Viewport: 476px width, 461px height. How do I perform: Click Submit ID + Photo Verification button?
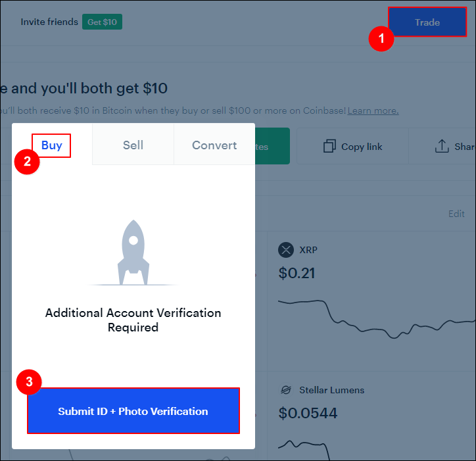click(133, 411)
